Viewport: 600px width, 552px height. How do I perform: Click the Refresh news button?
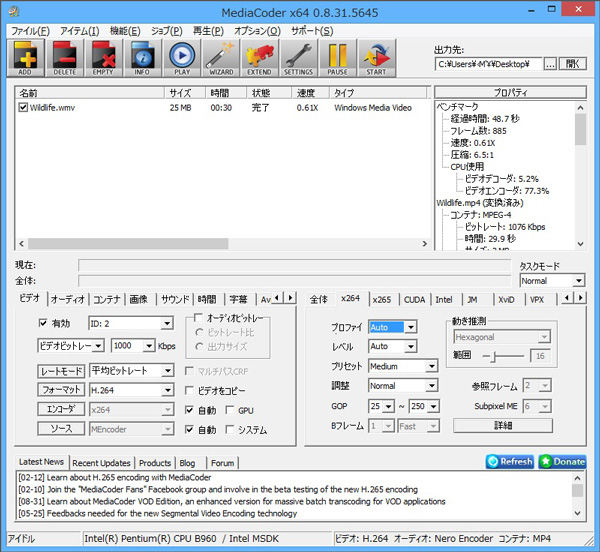coord(510,462)
